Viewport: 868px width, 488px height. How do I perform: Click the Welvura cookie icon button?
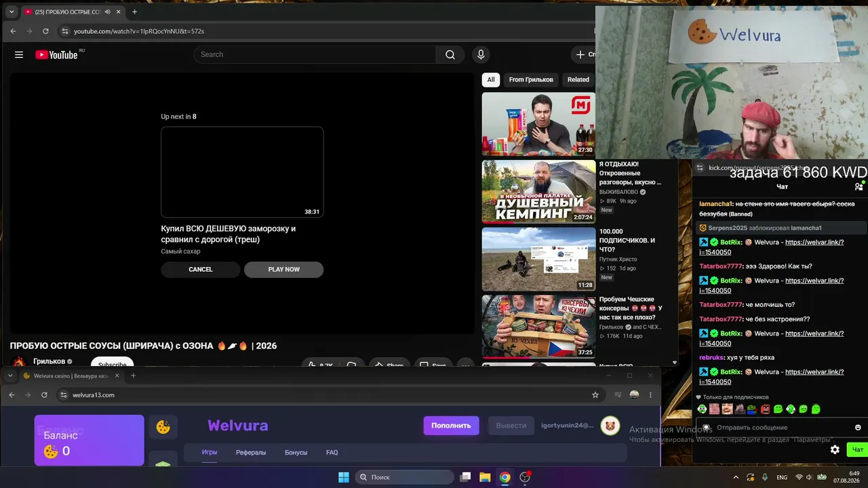(x=163, y=427)
